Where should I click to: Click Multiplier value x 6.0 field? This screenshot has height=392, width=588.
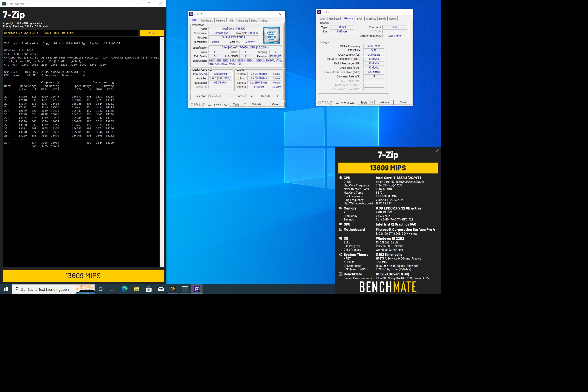[220, 78]
